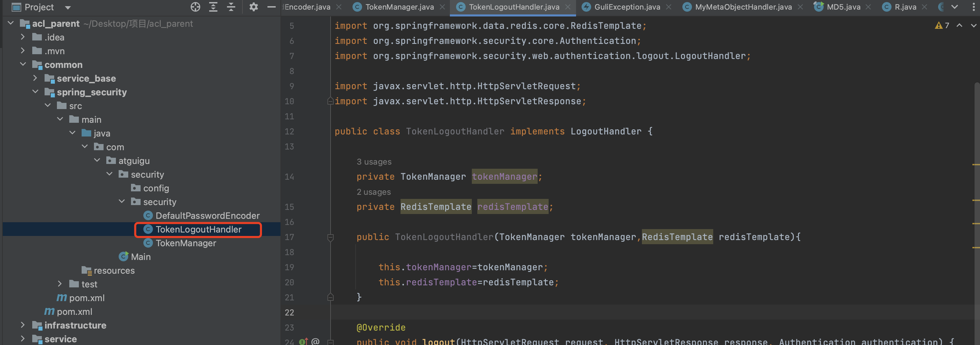Switch to the GuliException.java tab
Viewport: 980px width, 345px height.
[626, 7]
